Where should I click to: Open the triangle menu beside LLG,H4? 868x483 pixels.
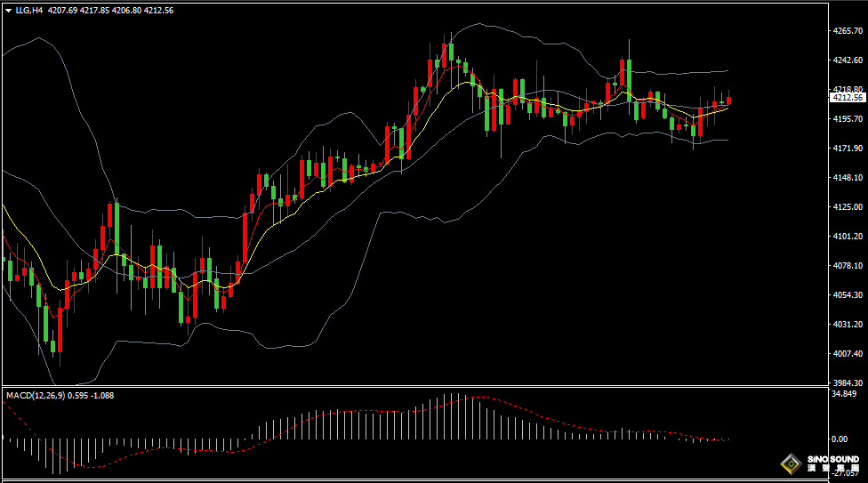(x=8, y=11)
